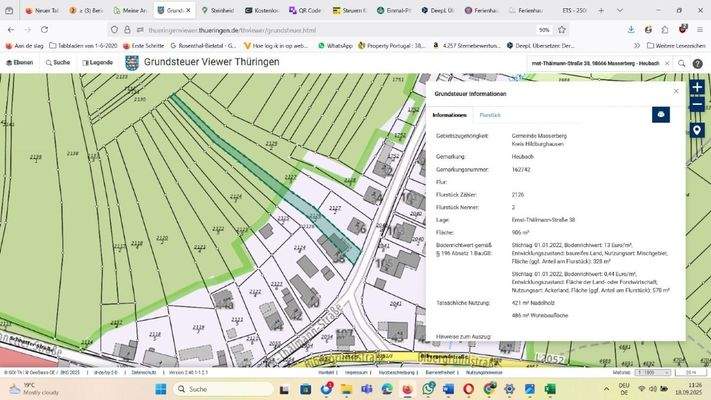Open the Nutzungshinweise footer link
711x400 pixels.
(484, 372)
